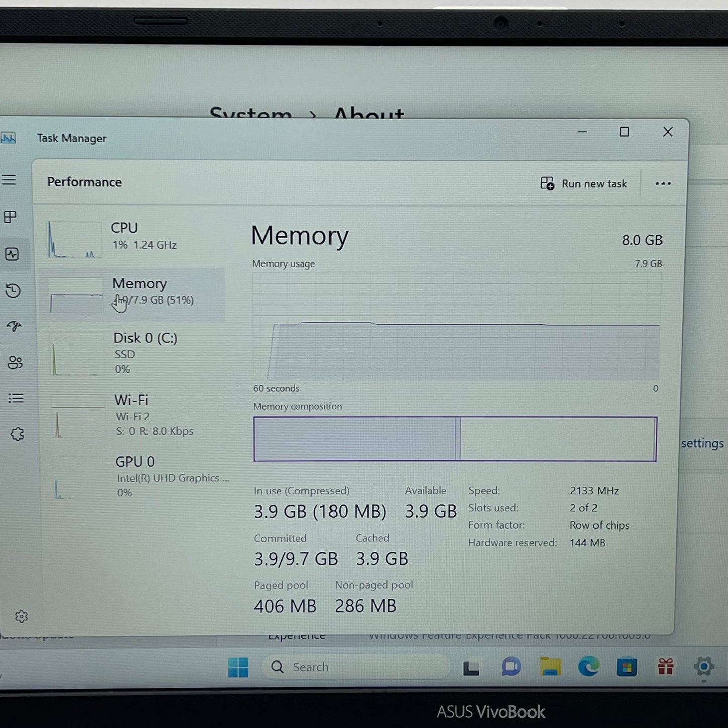Click the 2133 MHz speed value

tap(594, 491)
